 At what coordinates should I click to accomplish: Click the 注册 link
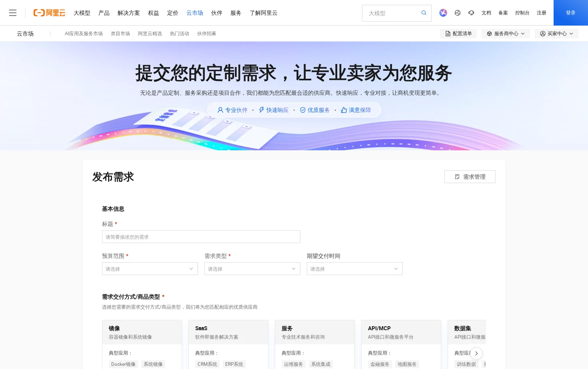tap(542, 13)
